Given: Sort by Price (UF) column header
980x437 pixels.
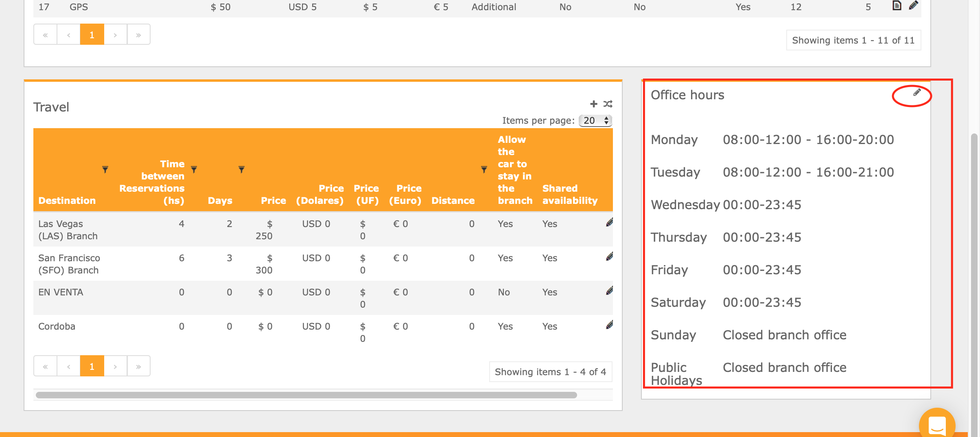Looking at the screenshot, I should click(367, 194).
